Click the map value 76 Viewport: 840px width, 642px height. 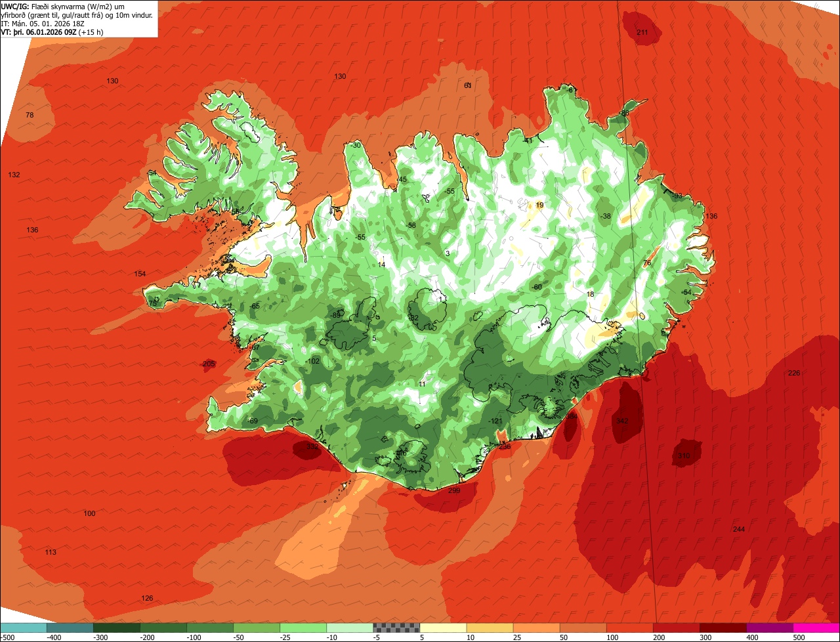[x=646, y=263]
